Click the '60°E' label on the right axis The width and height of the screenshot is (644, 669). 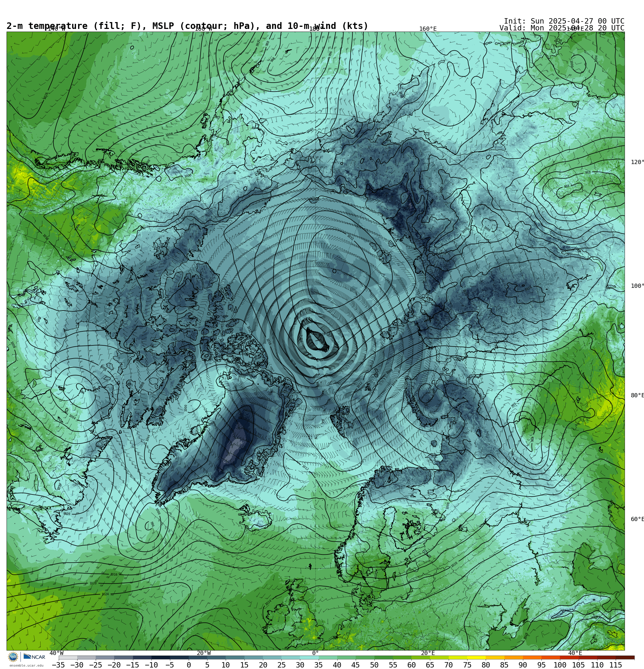click(637, 519)
